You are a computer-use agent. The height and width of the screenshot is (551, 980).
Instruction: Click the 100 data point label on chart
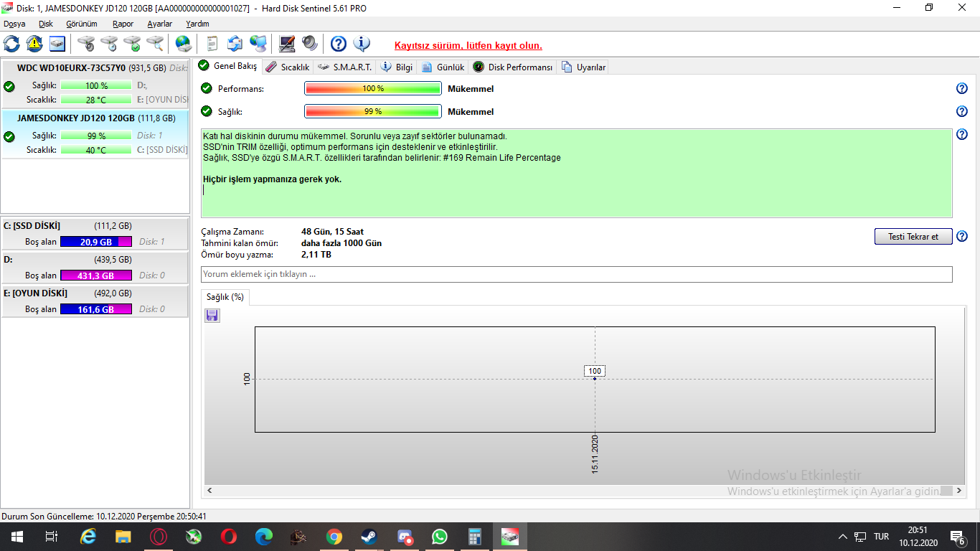click(595, 371)
